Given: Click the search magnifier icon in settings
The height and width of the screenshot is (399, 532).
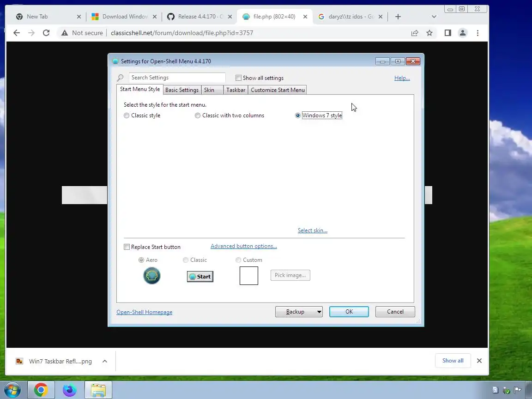Looking at the screenshot, I should pos(120,78).
